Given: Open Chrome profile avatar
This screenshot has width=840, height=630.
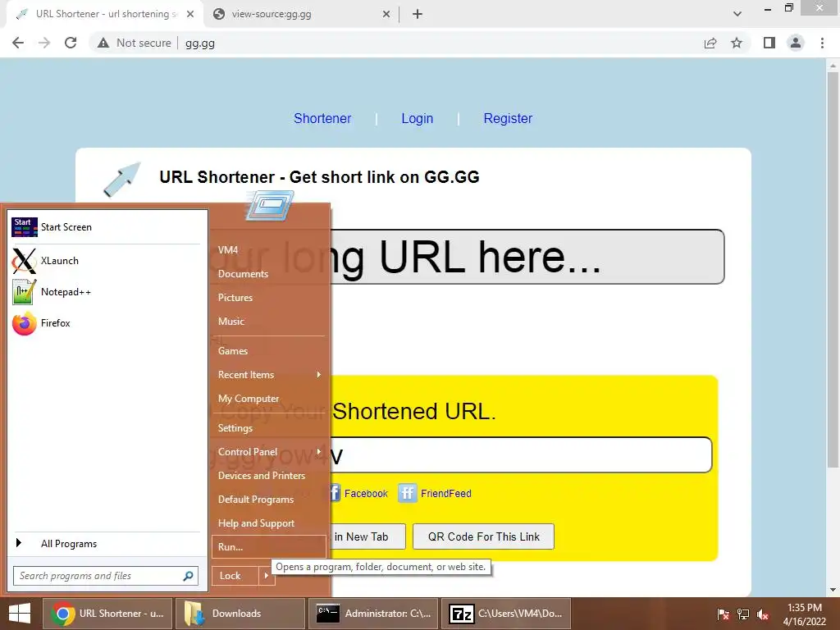Looking at the screenshot, I should [796, 43].
